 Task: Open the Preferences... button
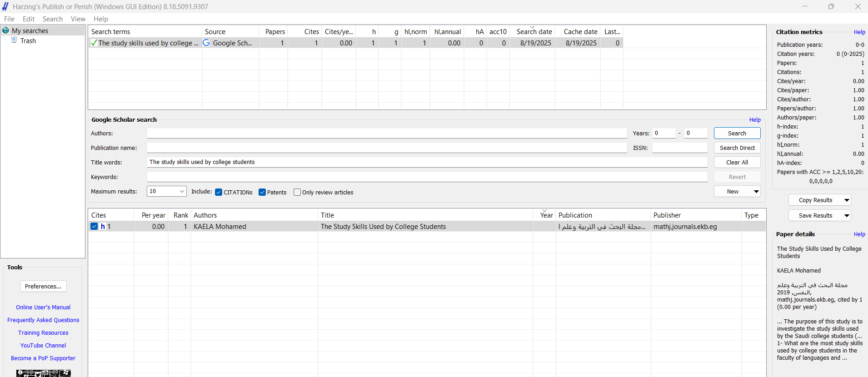point(43,286)
